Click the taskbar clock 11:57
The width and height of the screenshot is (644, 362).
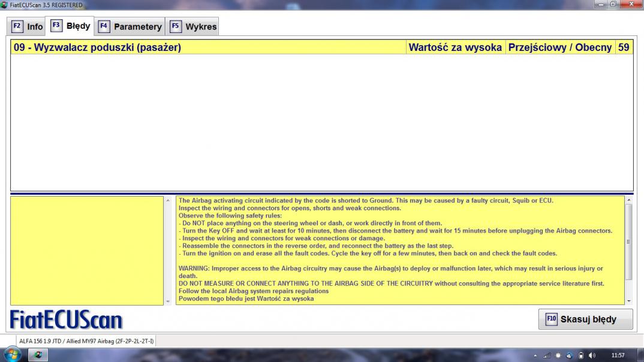618,355
